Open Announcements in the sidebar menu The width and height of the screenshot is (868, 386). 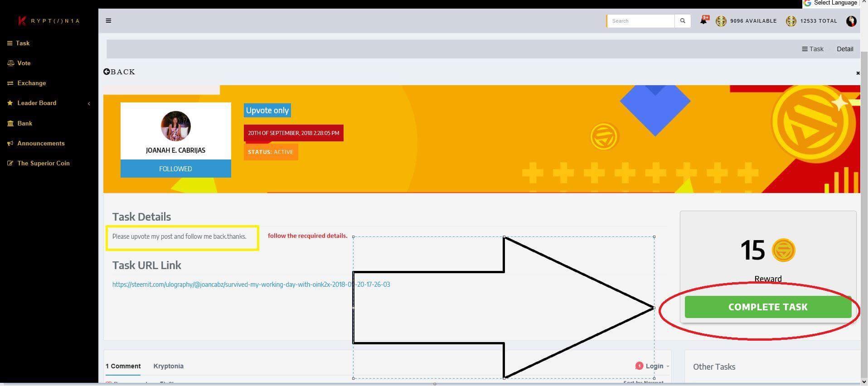pos(41,144)
